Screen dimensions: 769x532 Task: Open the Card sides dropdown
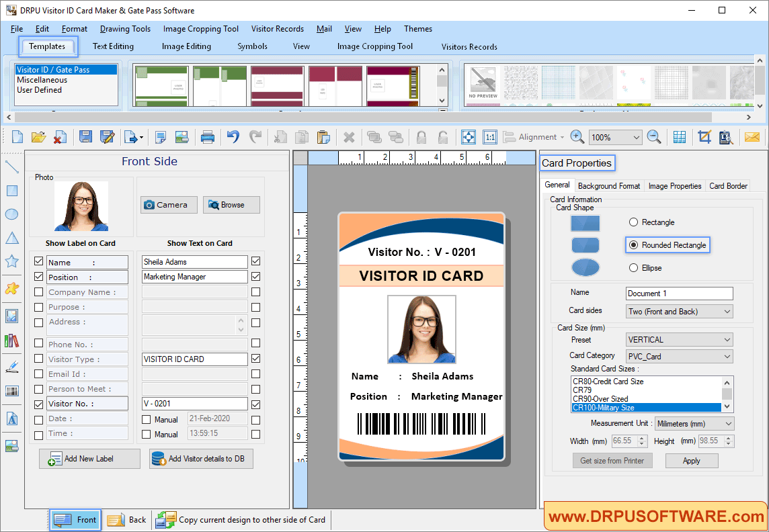click(679, 311)
